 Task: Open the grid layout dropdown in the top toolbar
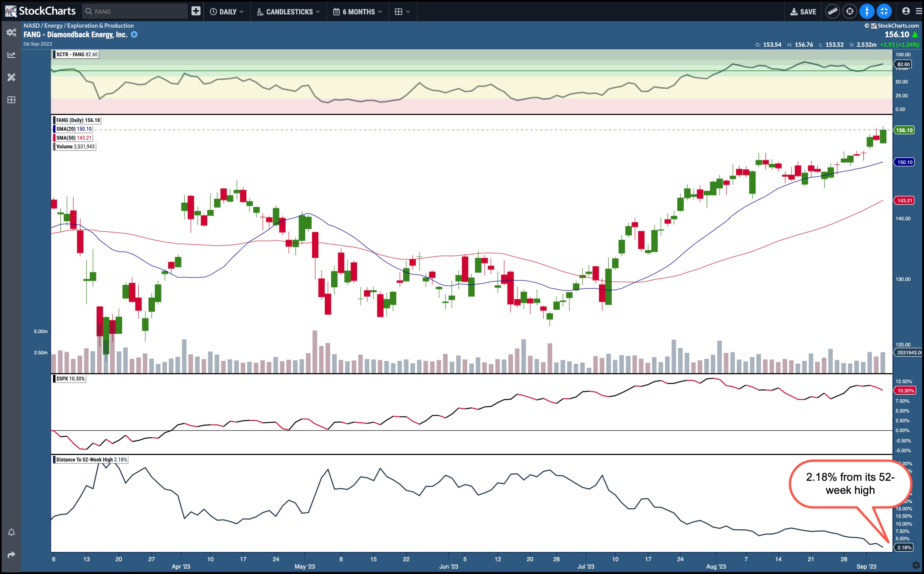pos(402,12)
